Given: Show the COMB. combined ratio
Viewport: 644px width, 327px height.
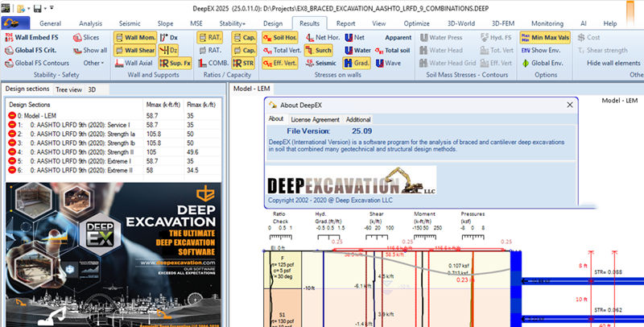Looking at the screenshot, I should tap(213, 63).
